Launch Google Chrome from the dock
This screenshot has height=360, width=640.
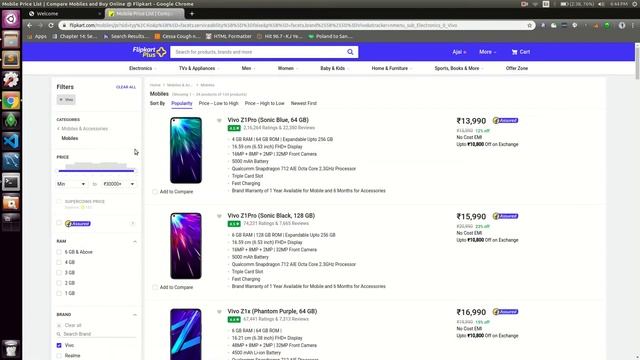(x=11, y=101)
